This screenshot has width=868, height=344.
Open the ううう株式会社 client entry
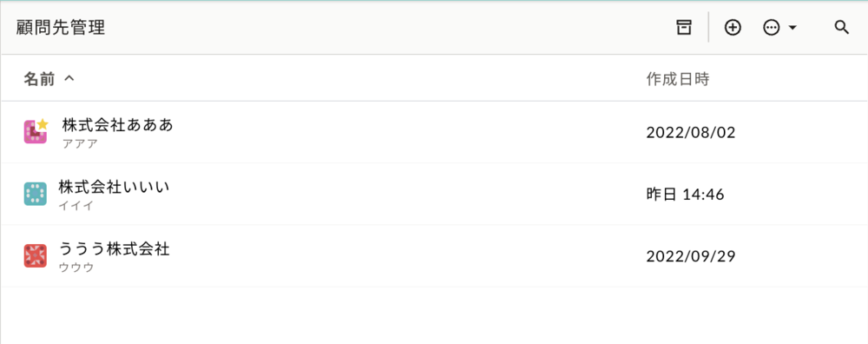pos(434,256)
